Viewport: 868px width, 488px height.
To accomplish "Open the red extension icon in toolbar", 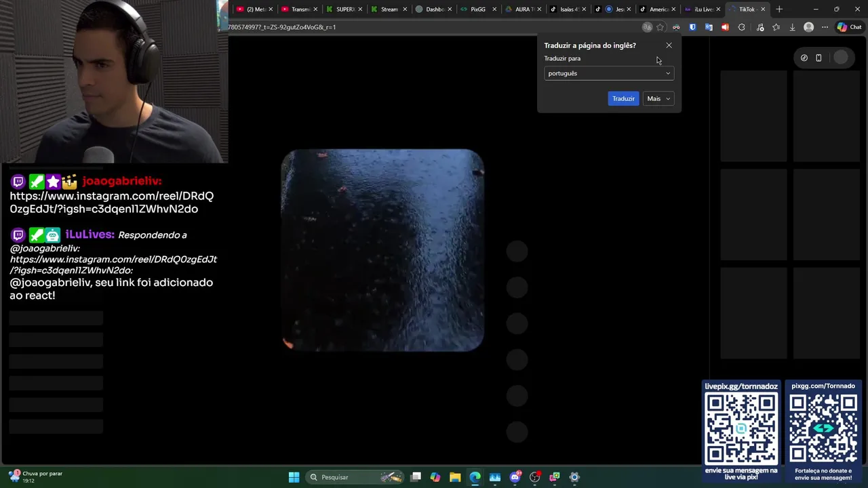I will click(x=725, y=27).
